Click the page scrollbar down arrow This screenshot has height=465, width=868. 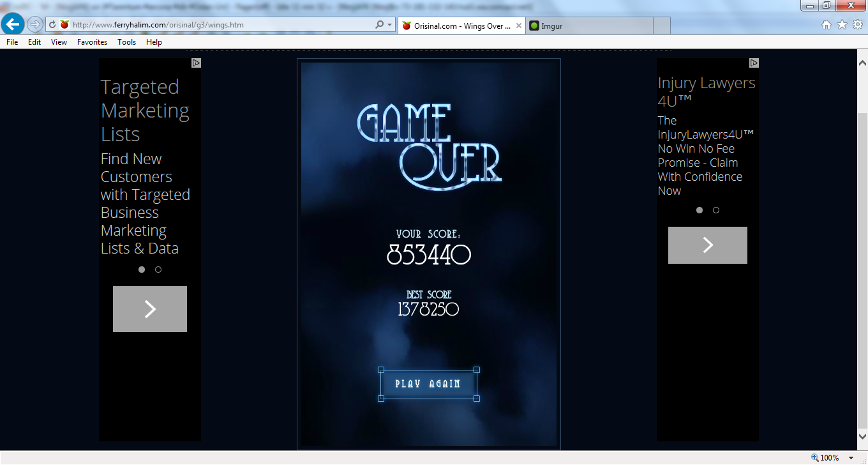[x=862, y=436]
